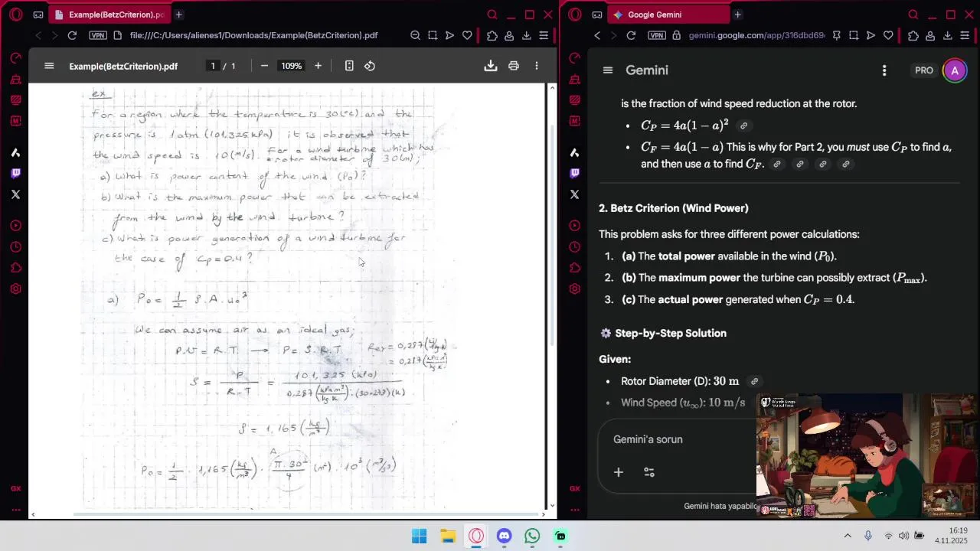Screen dimensions: 980x551
Task: Toggle VPN badge in right window address bar
Action: point(657,35)
